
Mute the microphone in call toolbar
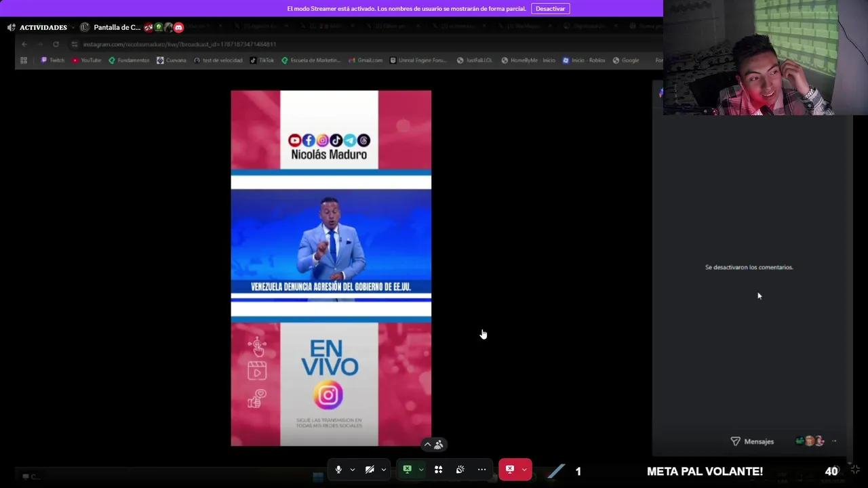coord(338,470)
